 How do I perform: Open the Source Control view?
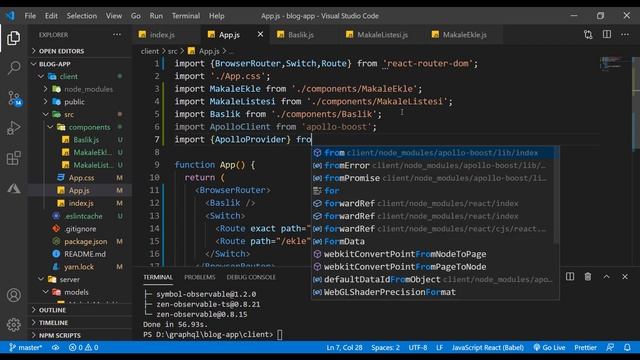(14, 98)
